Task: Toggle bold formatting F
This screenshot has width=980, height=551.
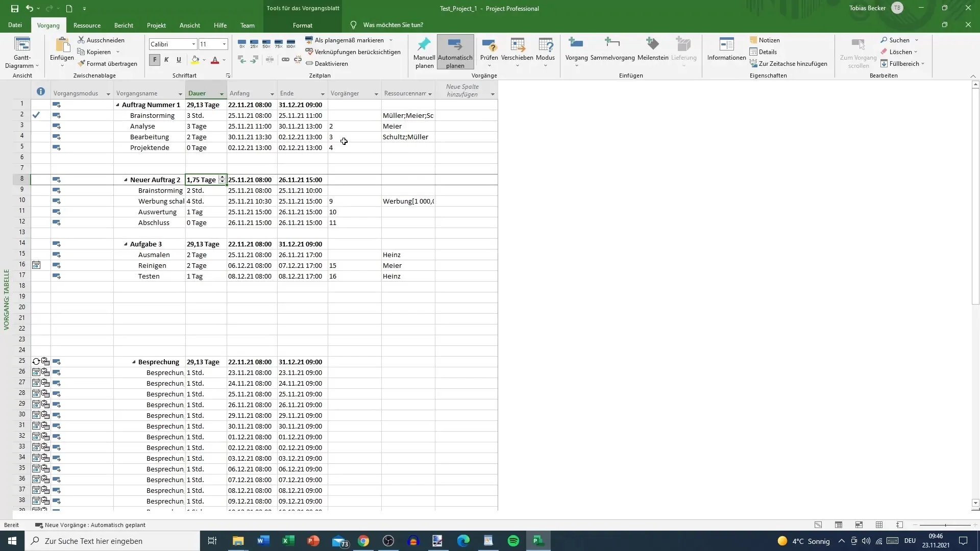Action: [x=155, y=60]
